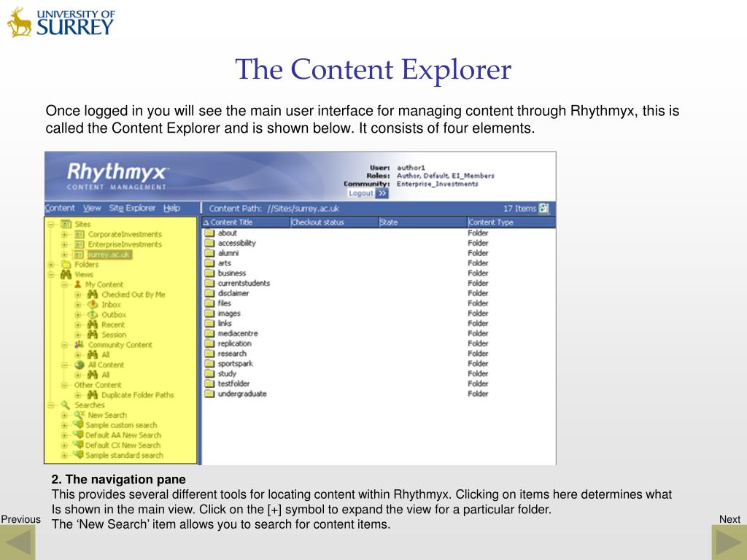Click the 'alumni' folder icon
The height and width of the screenshot is (560, 747).
coord(209,253)
